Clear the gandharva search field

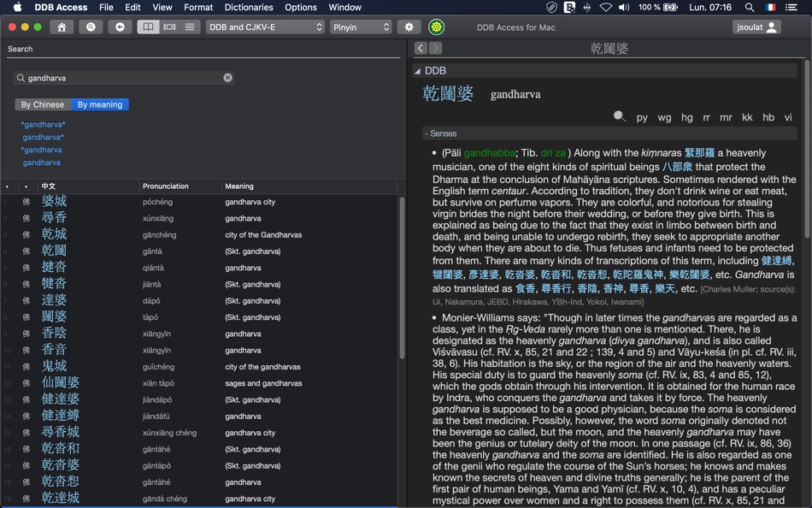[x=228, y=78]
